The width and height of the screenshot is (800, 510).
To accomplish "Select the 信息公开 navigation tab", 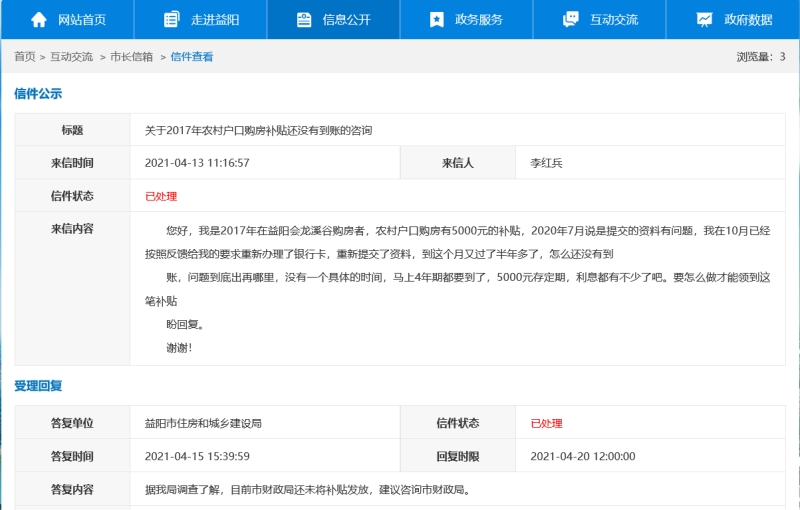I will point(346,19).
